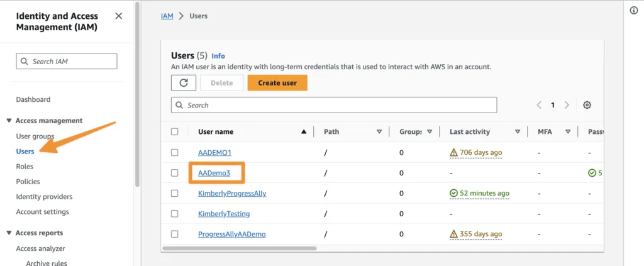Image resolution: width=644 pixels, height=266 pixels.
Task: Collapse the Access management section
Action: click(9, 121)
